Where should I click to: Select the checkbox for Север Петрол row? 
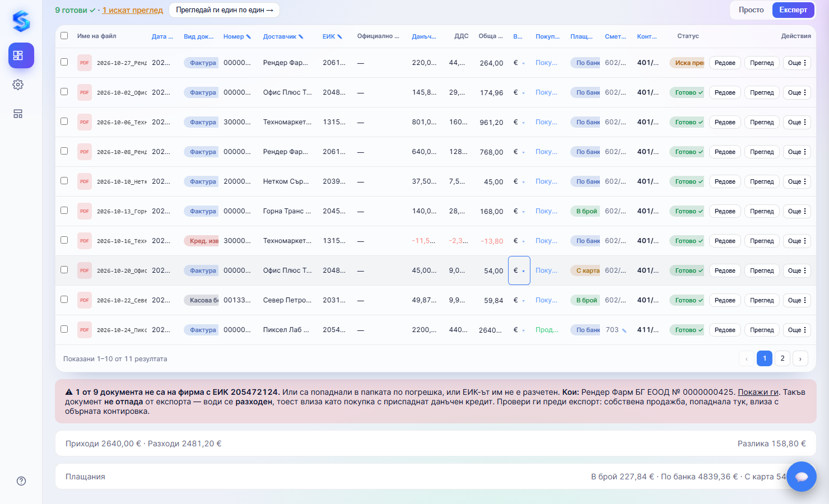(64, 300)
